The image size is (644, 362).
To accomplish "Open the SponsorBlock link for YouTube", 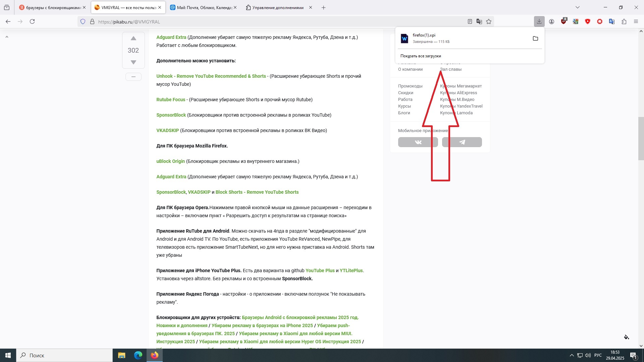I will click(x=171, y=115).
